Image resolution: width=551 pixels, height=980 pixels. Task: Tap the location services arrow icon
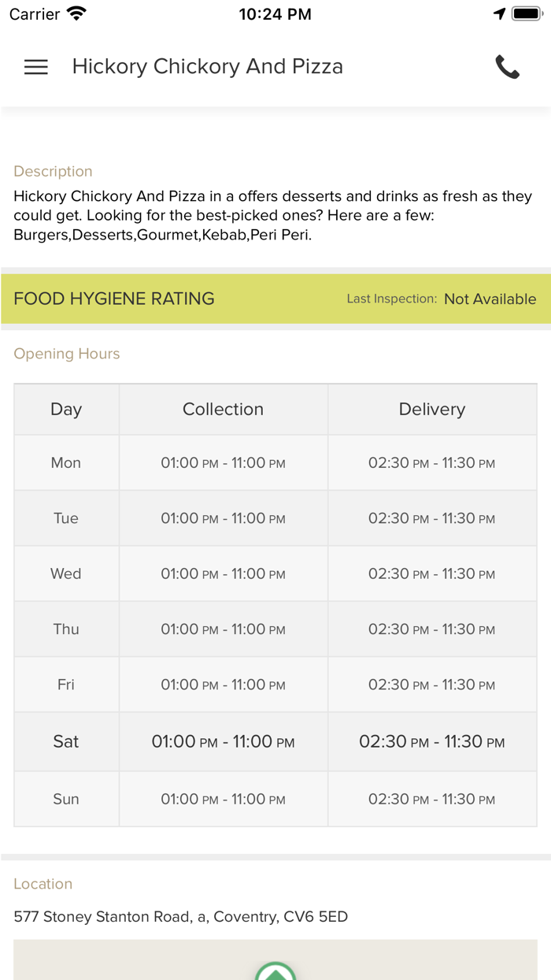pos(499,13)
